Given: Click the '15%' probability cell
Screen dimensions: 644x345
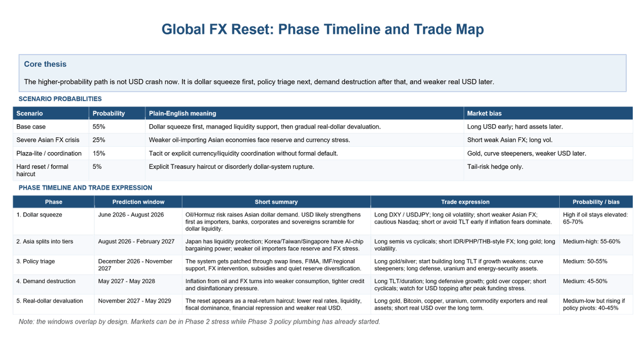Looking at the screenshot, I should coord(117,153).
